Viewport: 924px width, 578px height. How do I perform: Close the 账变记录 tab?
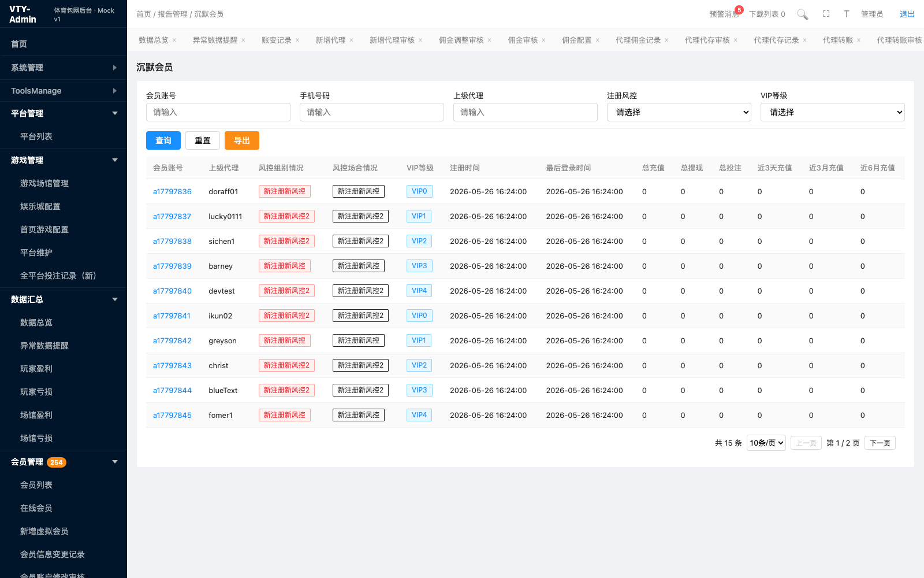pos(297,40)
